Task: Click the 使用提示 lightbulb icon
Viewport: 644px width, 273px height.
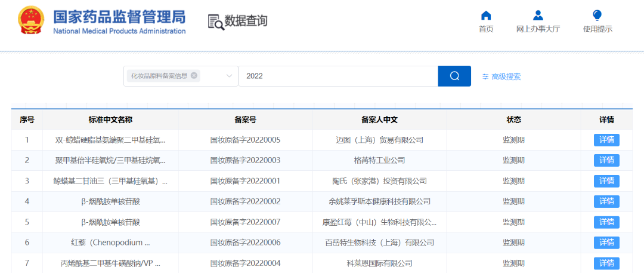Action: pyautogui.click(x=597, y=16)
